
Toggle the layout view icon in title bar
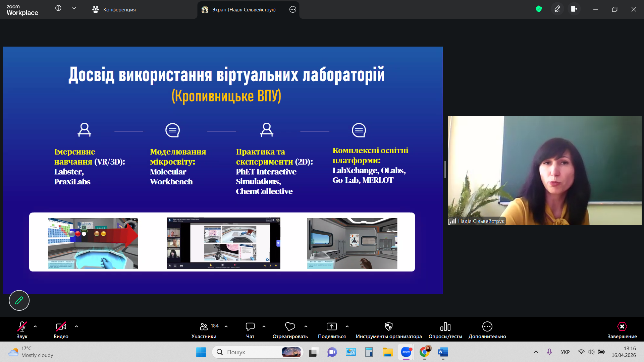tap(574, 9)
